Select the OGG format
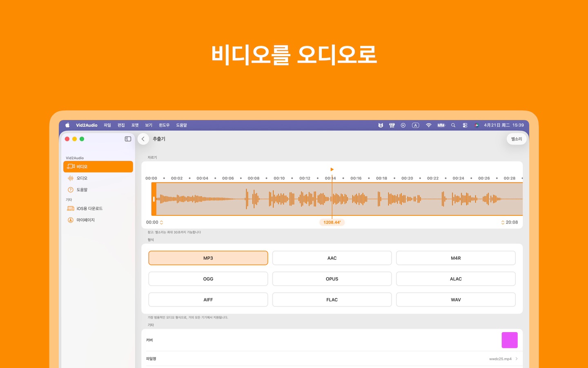This screenshot has width=588, height=368. (x=208, y=279)
